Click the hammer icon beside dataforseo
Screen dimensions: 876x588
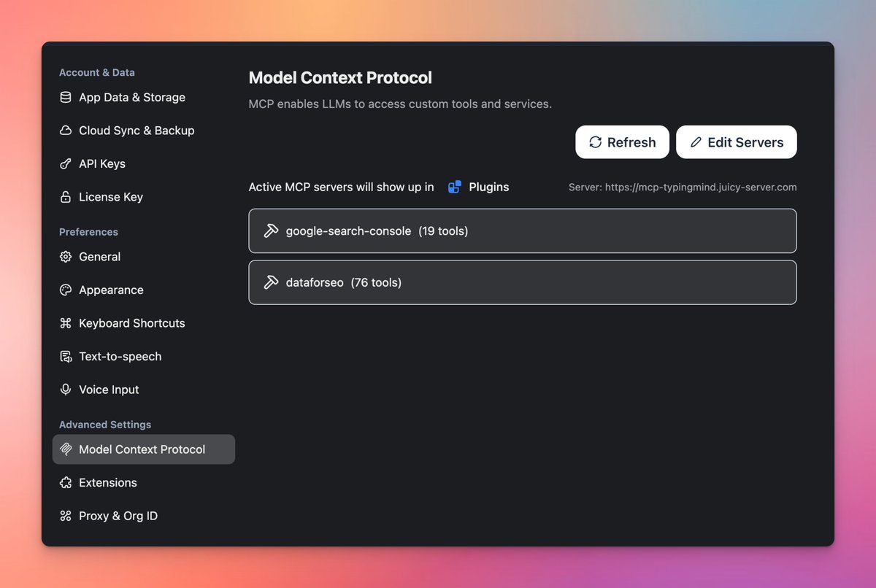coord(271,282)
